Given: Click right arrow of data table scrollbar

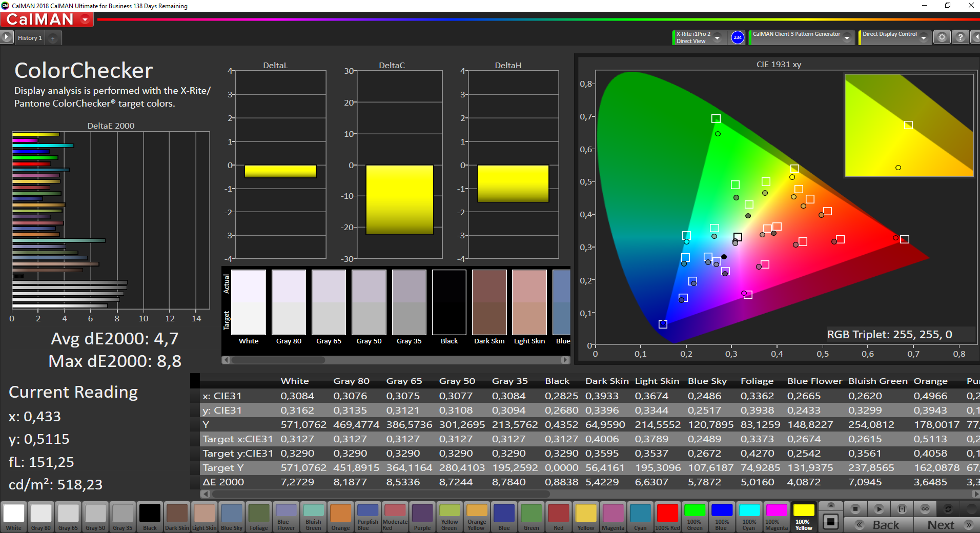Looking at the screenshot, I should pos(975,494).
